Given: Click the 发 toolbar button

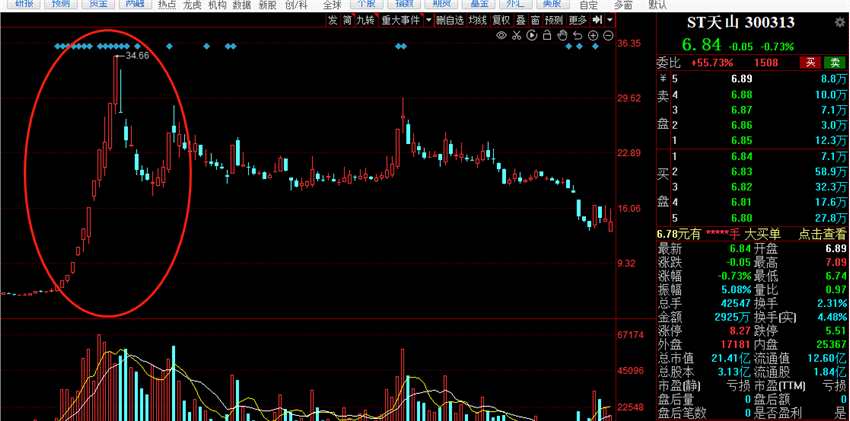Looking at the screenshot, I should (x=332, y=20).
